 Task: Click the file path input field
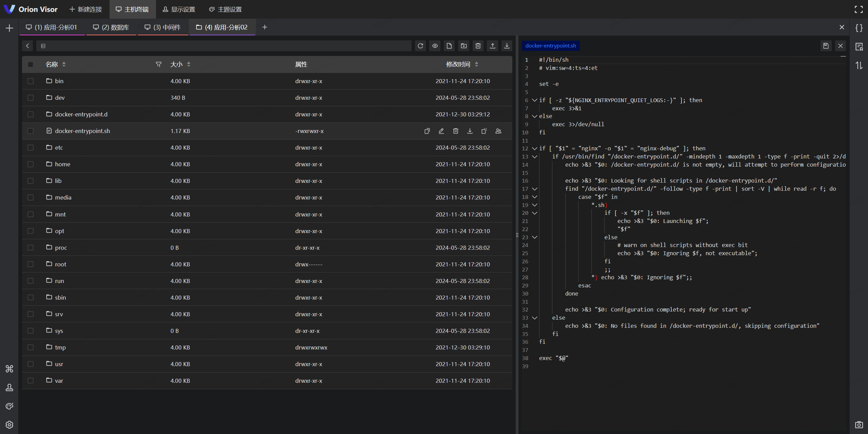pyautogui.click(x=224, y=46)
